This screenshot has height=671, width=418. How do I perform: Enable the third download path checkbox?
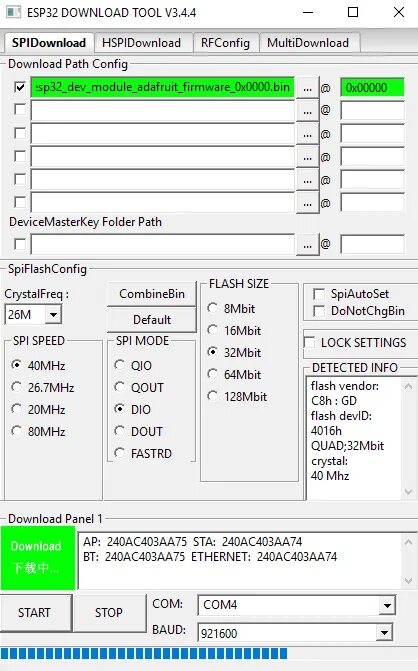pyautogui.click(x=20, y=133)
